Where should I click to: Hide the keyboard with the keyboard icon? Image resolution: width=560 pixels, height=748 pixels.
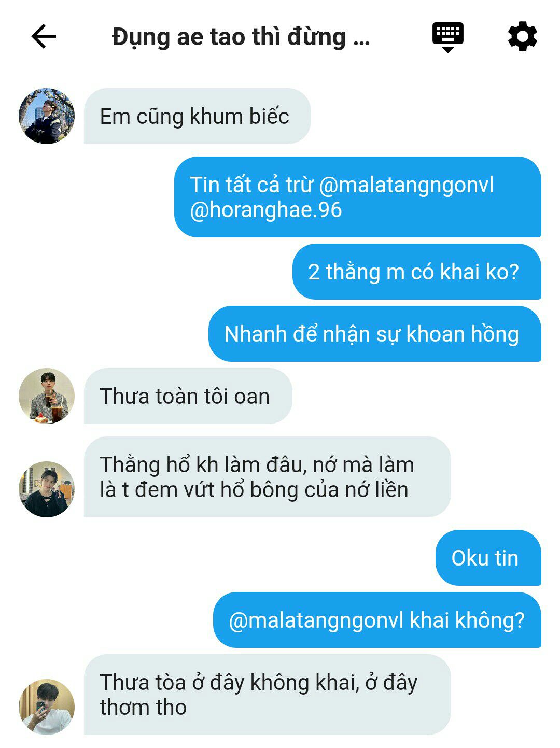[448, 37]
